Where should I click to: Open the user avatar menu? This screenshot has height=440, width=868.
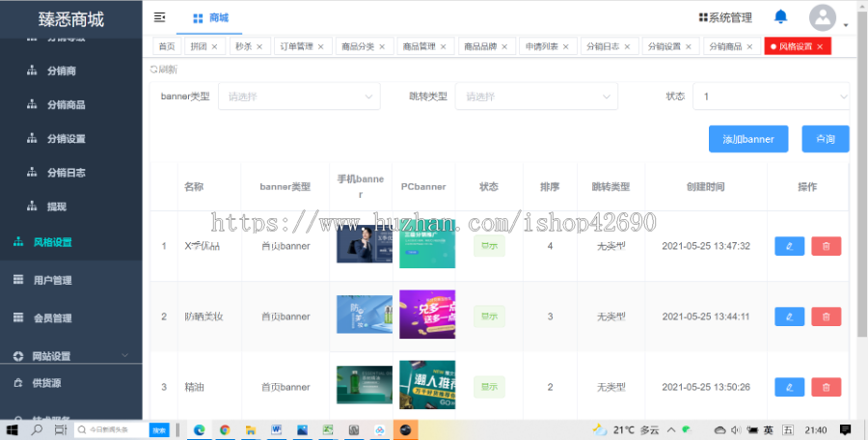823,17
